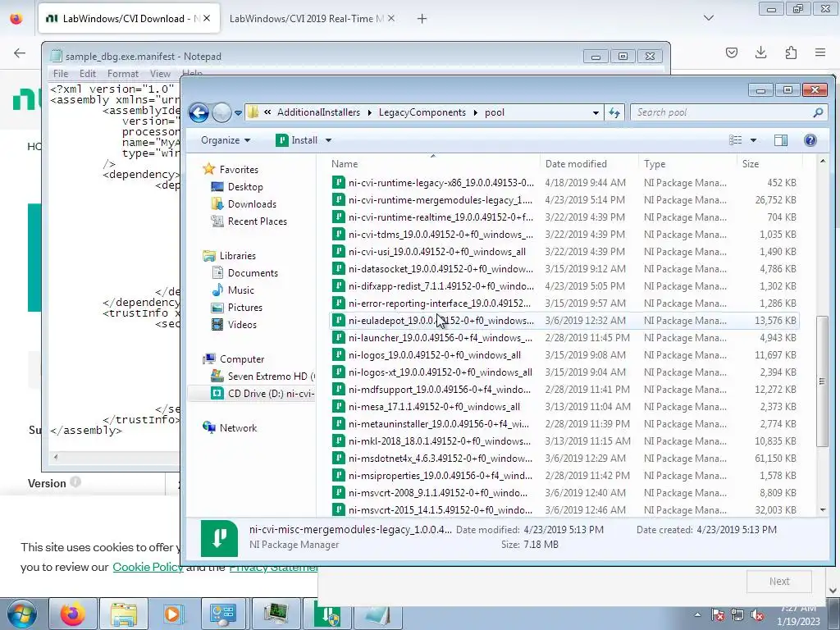Open the Install button's dropdown arrow
The width and height of the screenshot is (840, 630).
coord(328,140)
